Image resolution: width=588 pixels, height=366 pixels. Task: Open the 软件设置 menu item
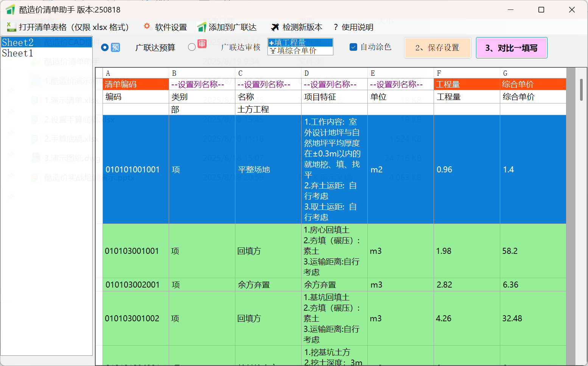coord(171,27)
